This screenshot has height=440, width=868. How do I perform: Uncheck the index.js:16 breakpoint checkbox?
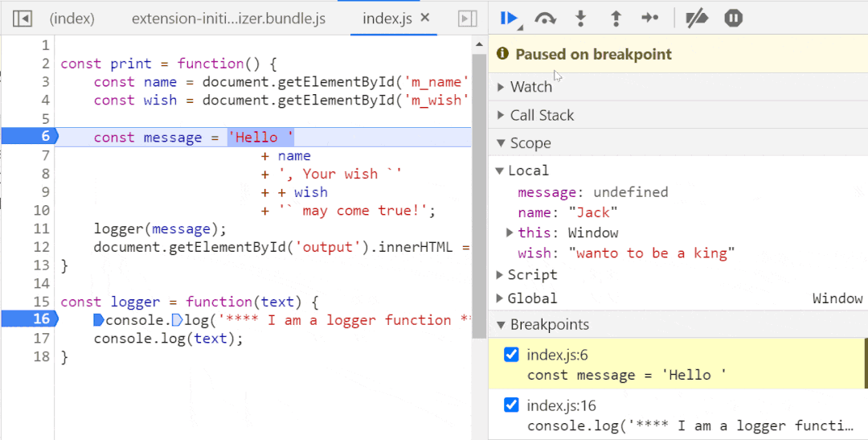[511, 405]
